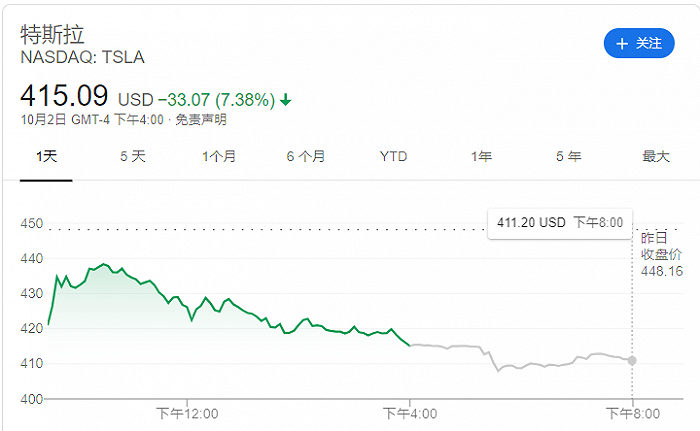Open the 免责声明 disclaimer link
This screenshot has height=431, width=700.
[201, 120]
